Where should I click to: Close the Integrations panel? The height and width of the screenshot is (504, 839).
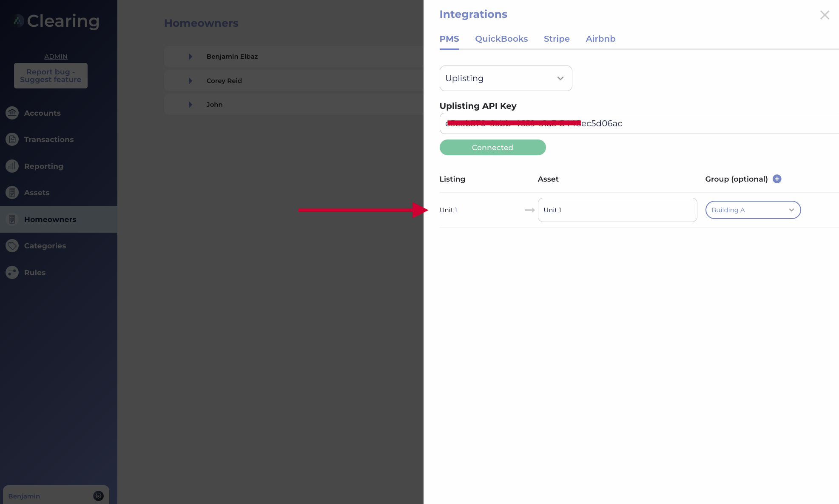point(825,15)
